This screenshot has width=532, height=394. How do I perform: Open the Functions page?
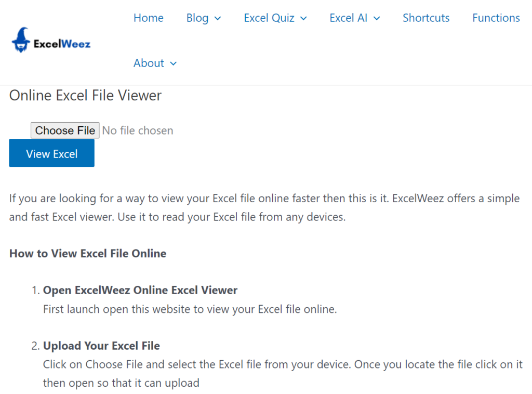[x=496, y=18]
